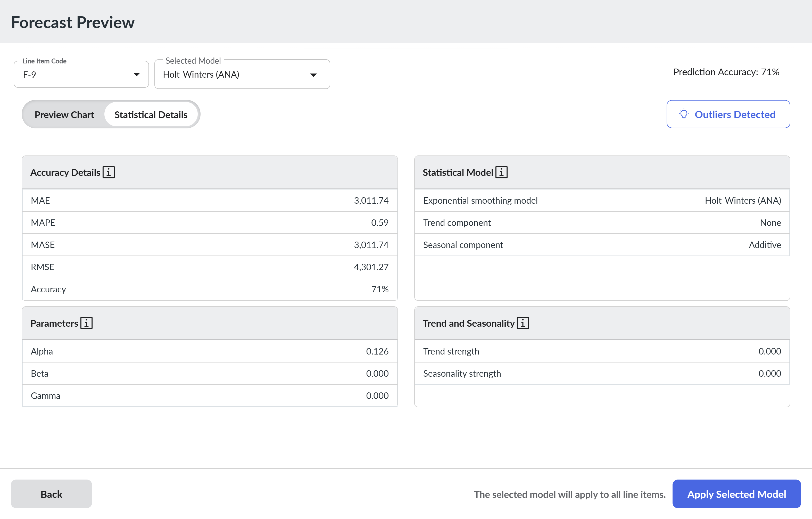Select the MAE row in Accuracy Details

pos(210,200)
